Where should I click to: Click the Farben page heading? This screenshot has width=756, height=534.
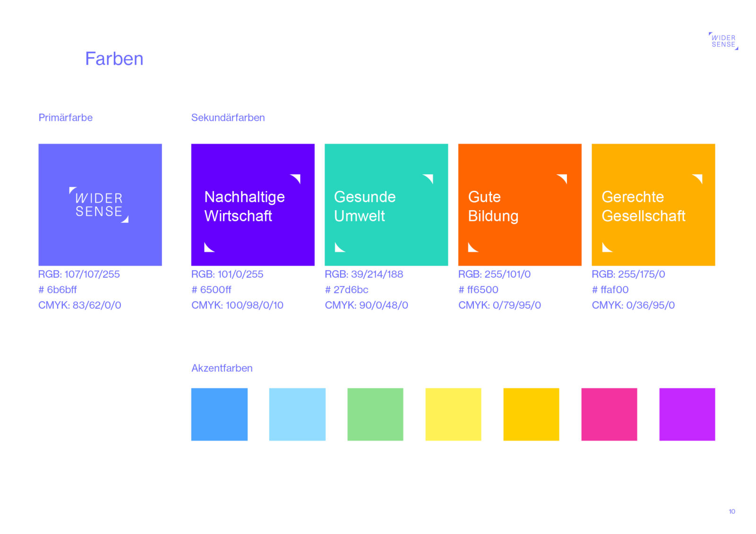(x=114, y=59)
